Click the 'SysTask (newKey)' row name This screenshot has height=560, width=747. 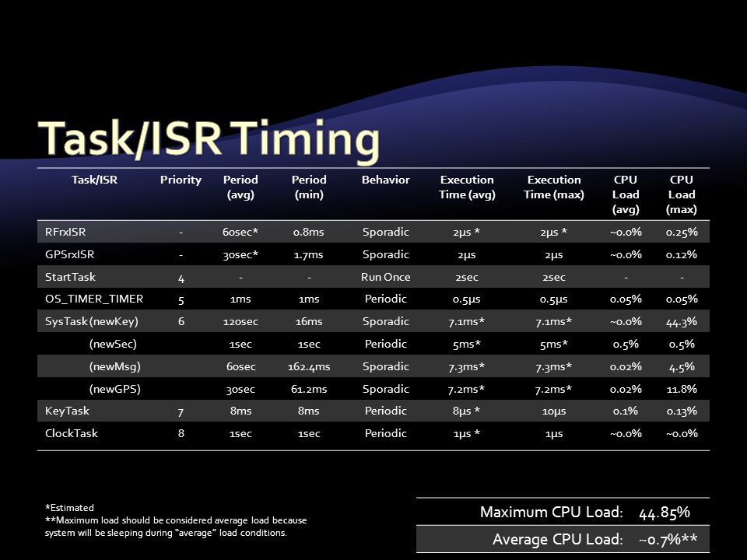tap(92, 321)
